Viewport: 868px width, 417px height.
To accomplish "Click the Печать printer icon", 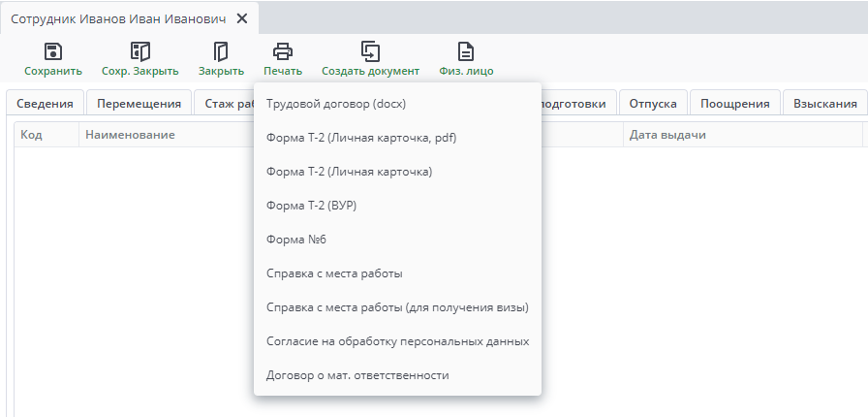I will point(283,51).
